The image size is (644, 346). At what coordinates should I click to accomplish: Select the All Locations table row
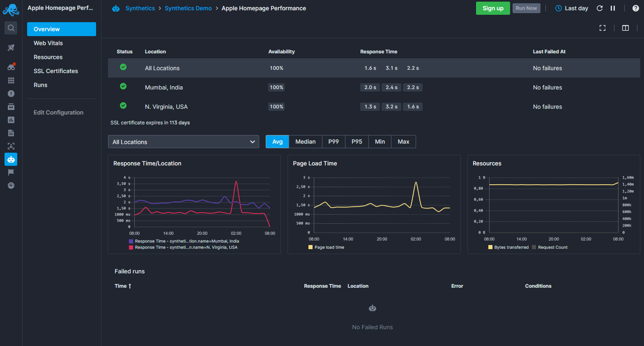pyautogui.click(x=374, y=68)
